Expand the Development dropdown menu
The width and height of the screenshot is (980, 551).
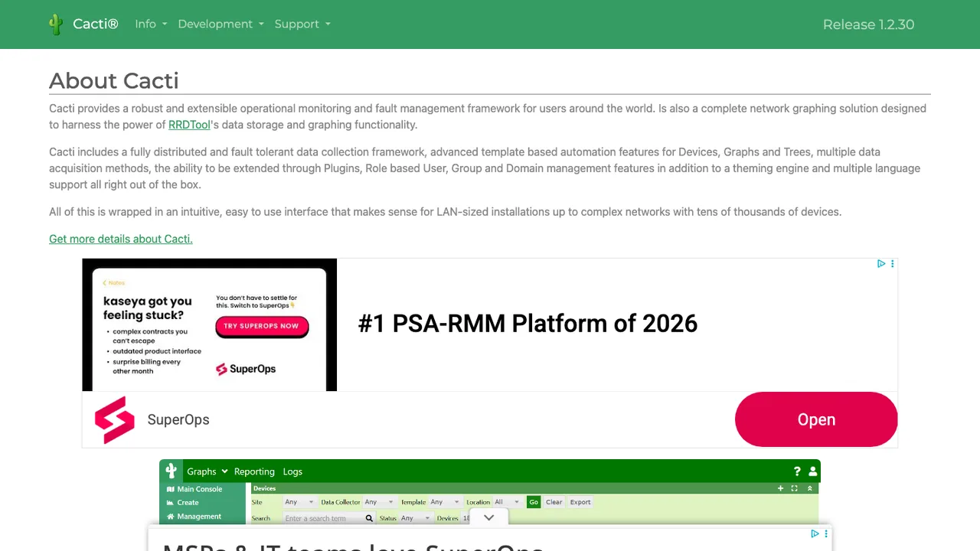220,24
